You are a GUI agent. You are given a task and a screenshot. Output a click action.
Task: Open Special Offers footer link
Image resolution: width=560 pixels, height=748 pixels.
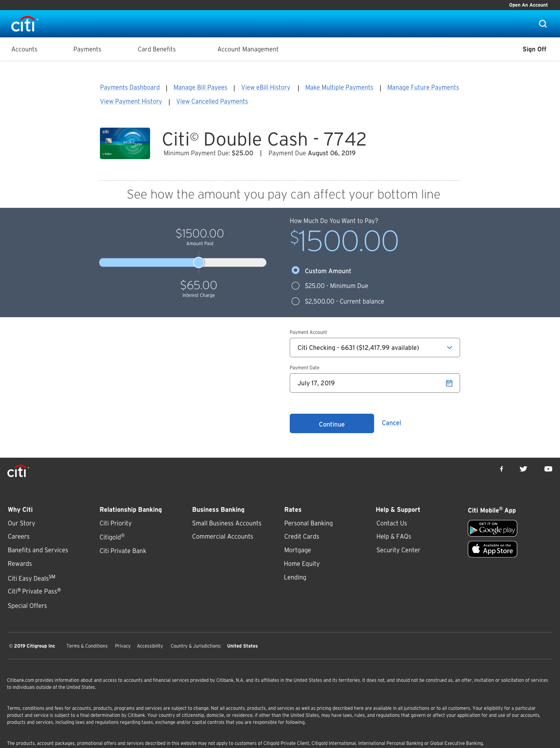tap(27, 606)
